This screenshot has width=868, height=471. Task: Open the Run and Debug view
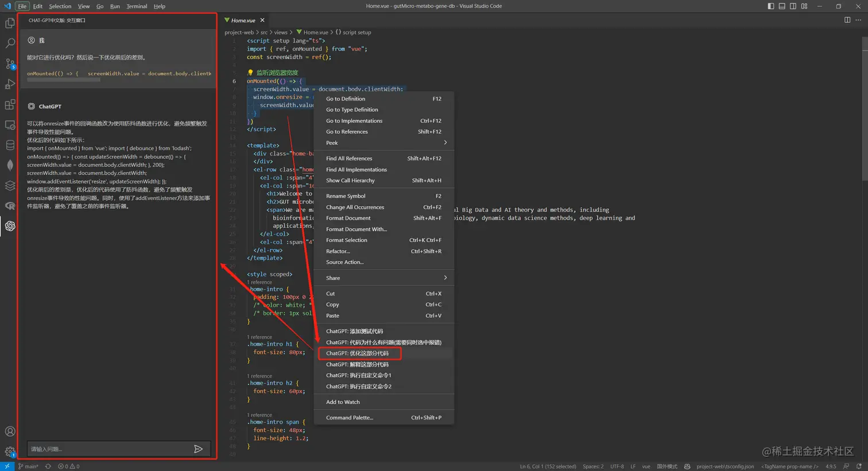pyautogui.click(x=10, y=84)
